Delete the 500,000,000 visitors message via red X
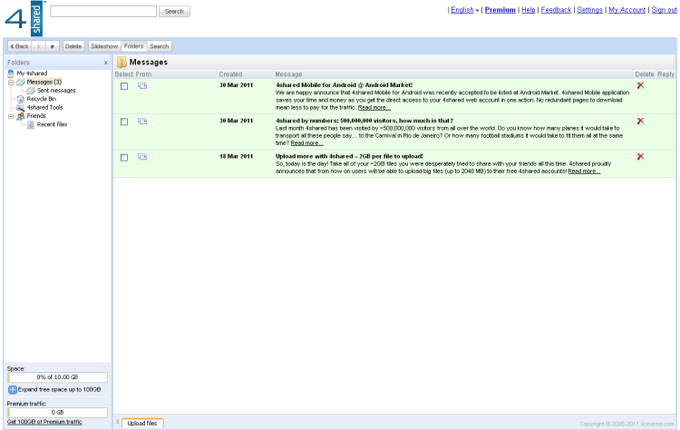The height and width of the screenshot is (430, 680). point(640,121)
